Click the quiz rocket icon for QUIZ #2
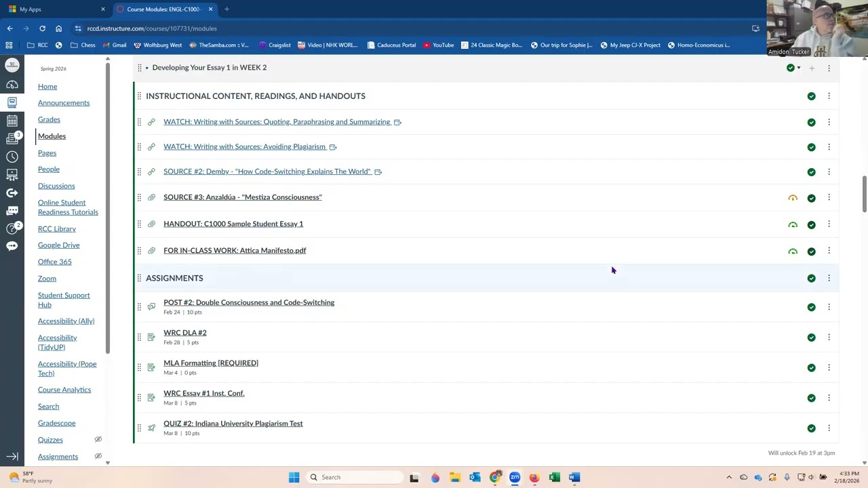This screenshot has height=488, width=868. point(151,428)
